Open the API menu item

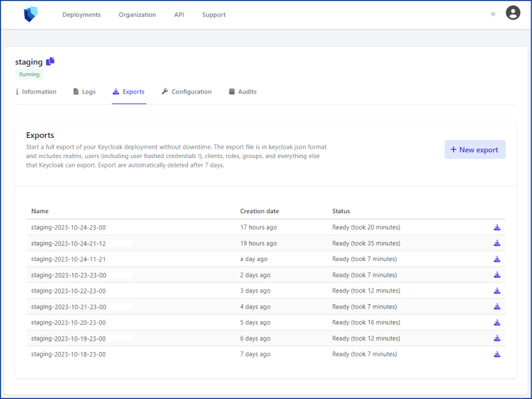point(179,14)
